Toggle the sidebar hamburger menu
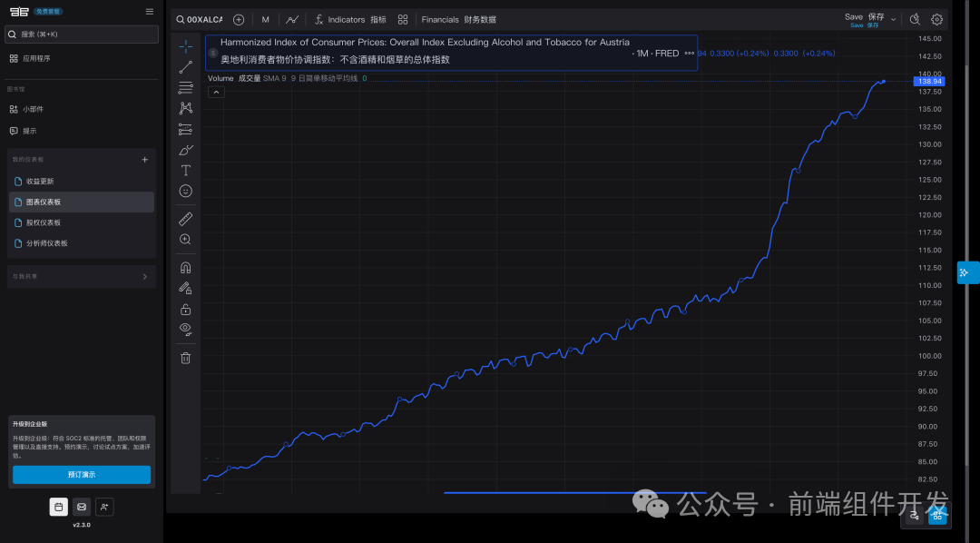 [150, 11]
